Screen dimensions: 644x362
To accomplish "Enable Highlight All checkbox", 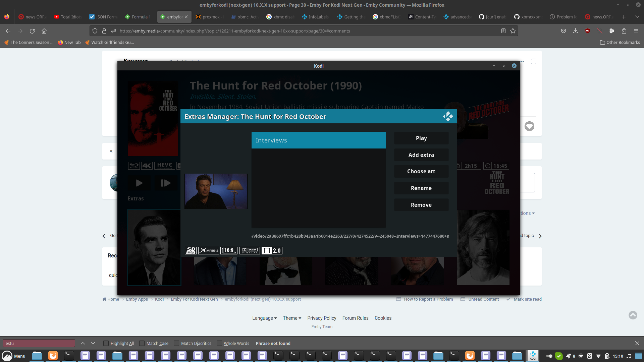I will coord(106,343).
